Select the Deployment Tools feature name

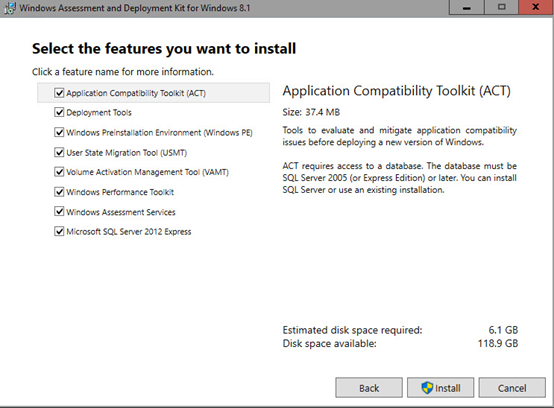pyautogui.click(x=99, y=113)
